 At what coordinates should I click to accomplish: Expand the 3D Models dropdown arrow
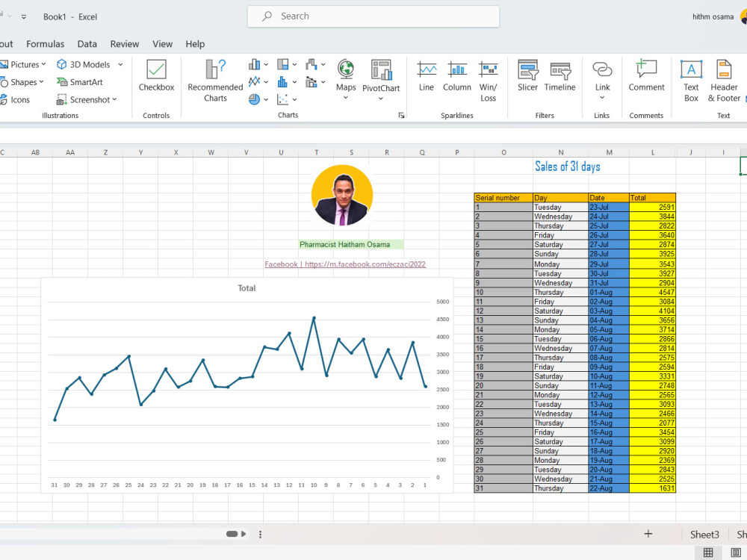tap(120, 64)
